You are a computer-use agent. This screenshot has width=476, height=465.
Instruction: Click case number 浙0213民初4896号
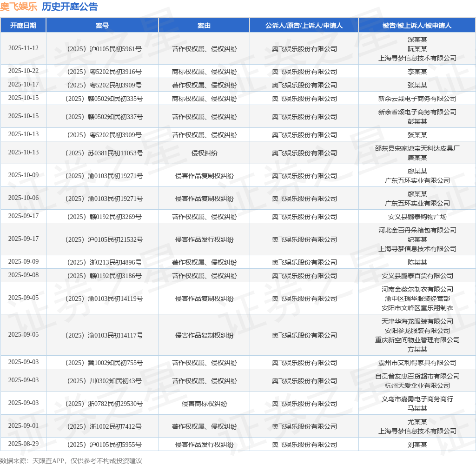click(x=104, y=262)
